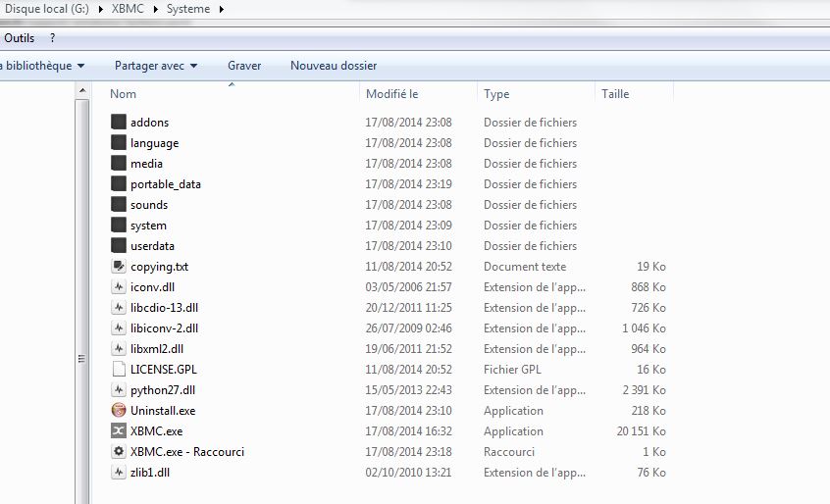Select the python27.dll file name
The image size is (830, 504).
pos(163,390)
